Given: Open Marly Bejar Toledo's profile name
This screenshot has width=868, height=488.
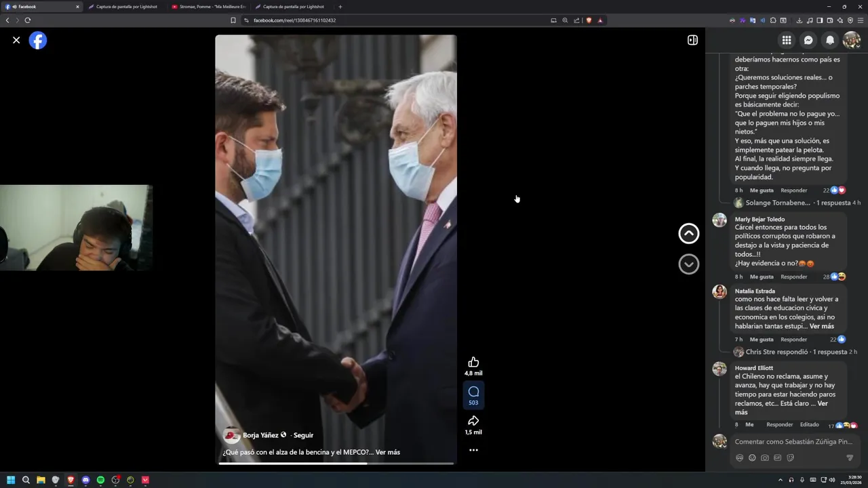Looking at the screenshot, I should coord(759,219).
